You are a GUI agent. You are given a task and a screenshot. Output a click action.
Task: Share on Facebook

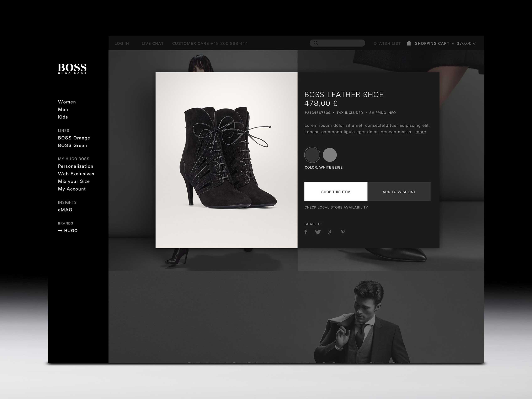pyautogui.click(x=306, y=232)
